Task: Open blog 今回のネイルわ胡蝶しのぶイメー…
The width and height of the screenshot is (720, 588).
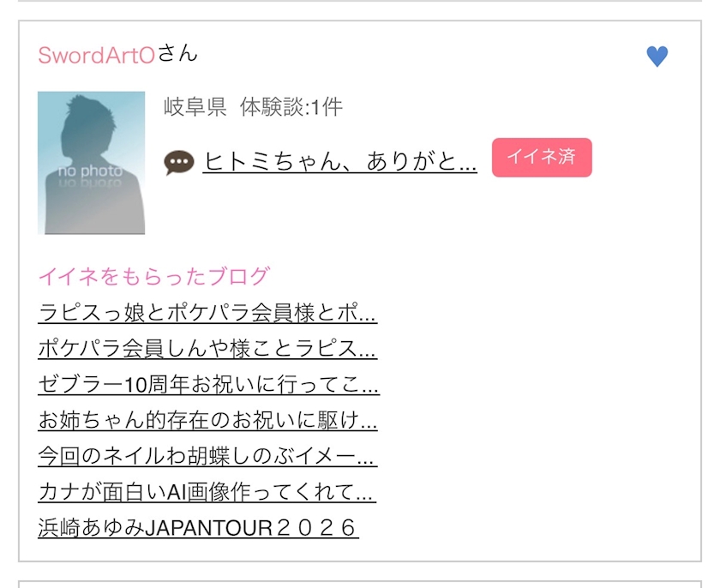Action: [x=207, y=456]
